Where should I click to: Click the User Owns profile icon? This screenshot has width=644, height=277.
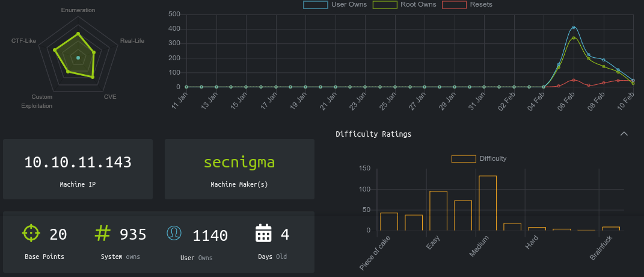pyautogui.click(x=174, y=234)
